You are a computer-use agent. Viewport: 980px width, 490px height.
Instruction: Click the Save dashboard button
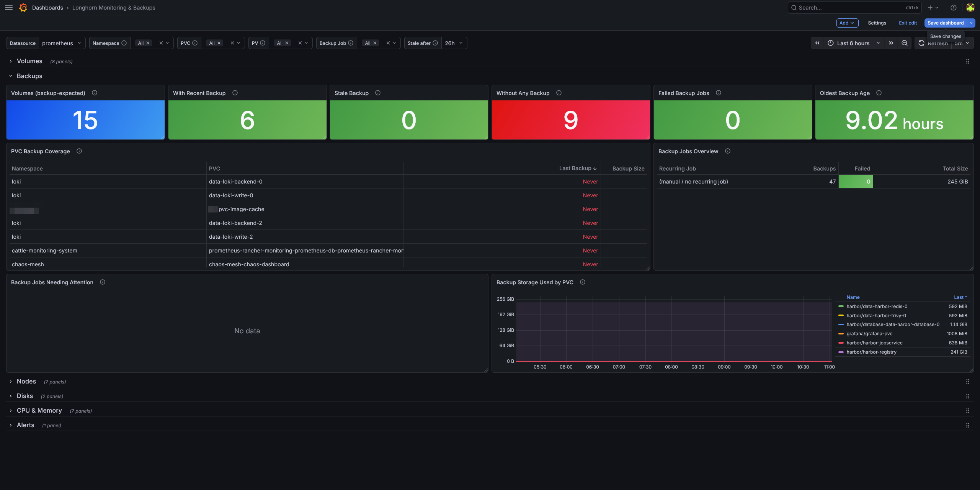tap(946, 23)
